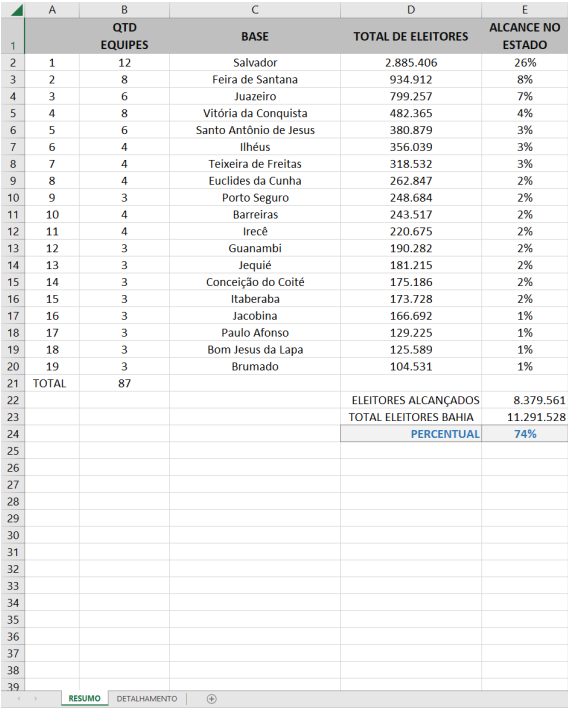
Task: Add a new sheet with plus icon
Action: coord(211,699)
